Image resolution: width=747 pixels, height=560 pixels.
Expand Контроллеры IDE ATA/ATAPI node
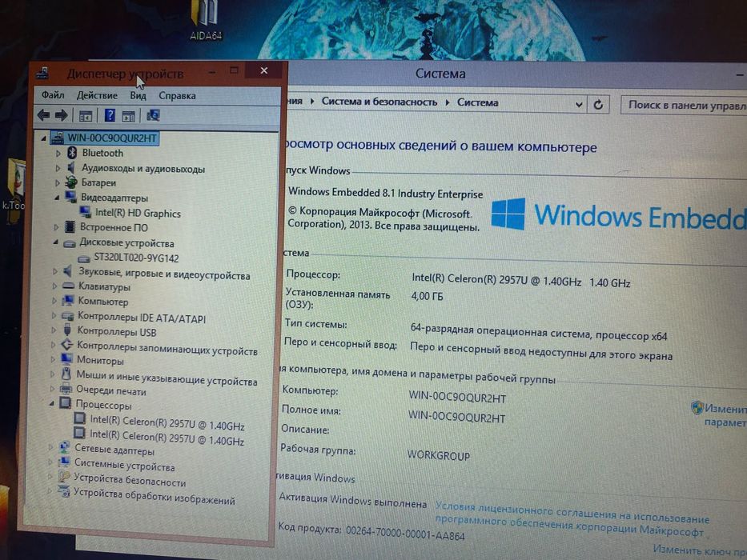click(54, 315)
